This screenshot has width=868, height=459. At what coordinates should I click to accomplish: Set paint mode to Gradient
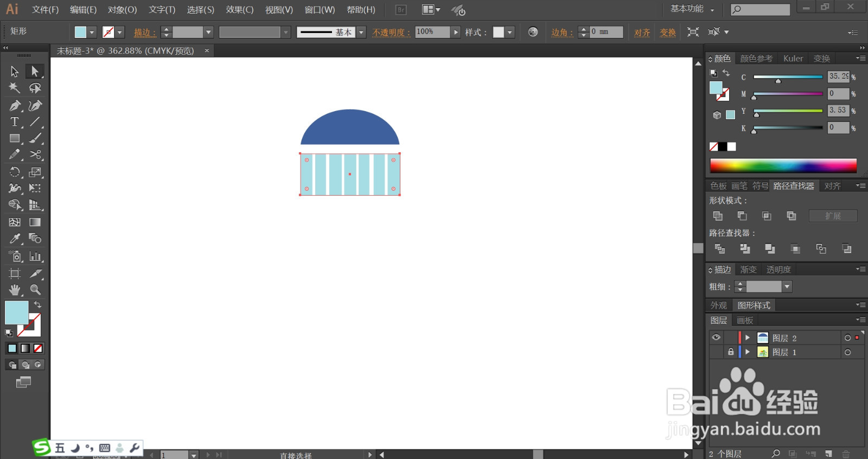point(25,348)
